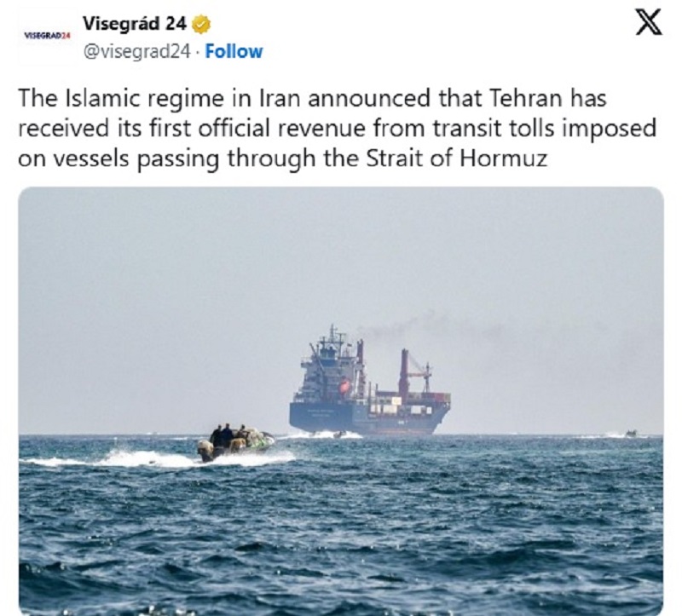
Task: Click the words "Strait of Hormuz"
Action: click(456, 158)
